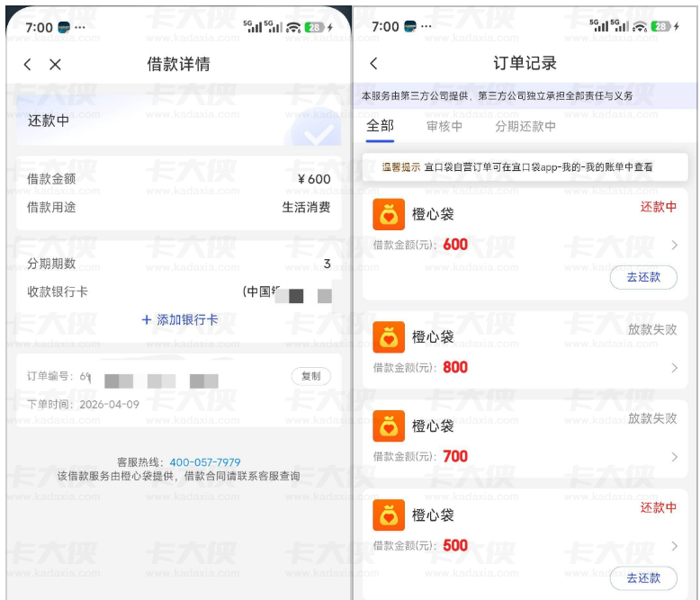This screenshot has height=600, width=700.
Task: Tap the red 700 amount figure
Action: tap(455, 456)
